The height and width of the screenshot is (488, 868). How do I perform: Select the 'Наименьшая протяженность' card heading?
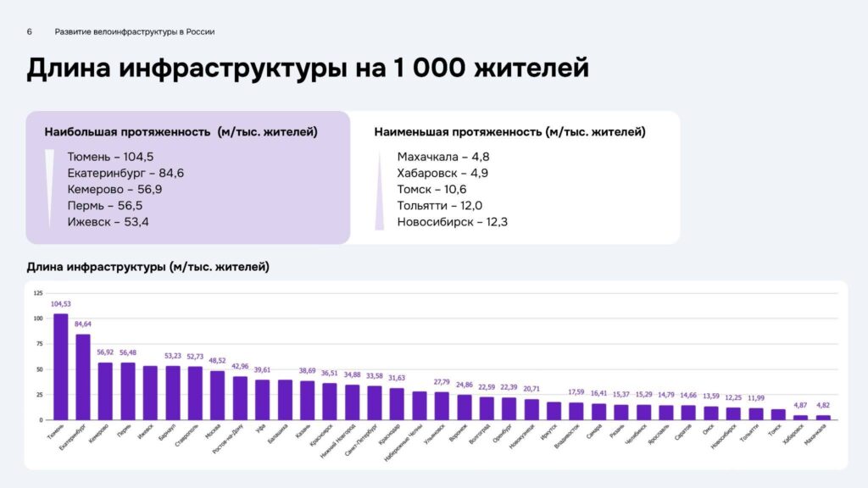(x=510, y=132)
